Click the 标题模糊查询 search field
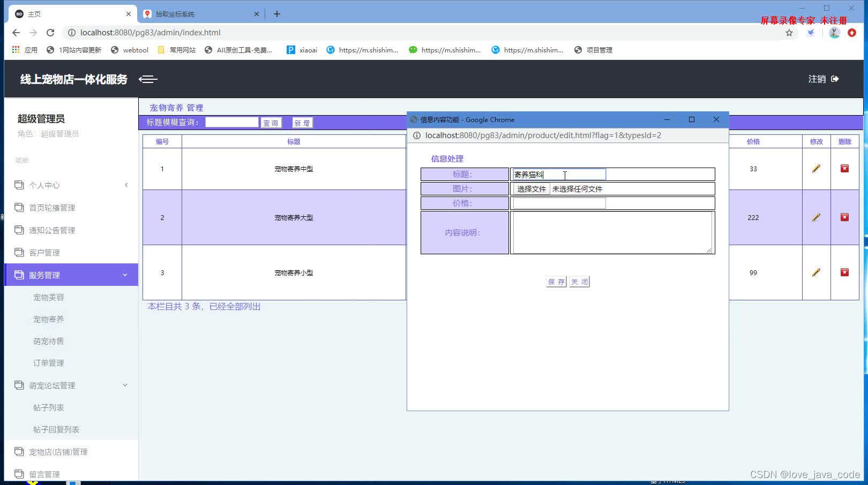Screen dimensions: 868x485 [232, 123]
